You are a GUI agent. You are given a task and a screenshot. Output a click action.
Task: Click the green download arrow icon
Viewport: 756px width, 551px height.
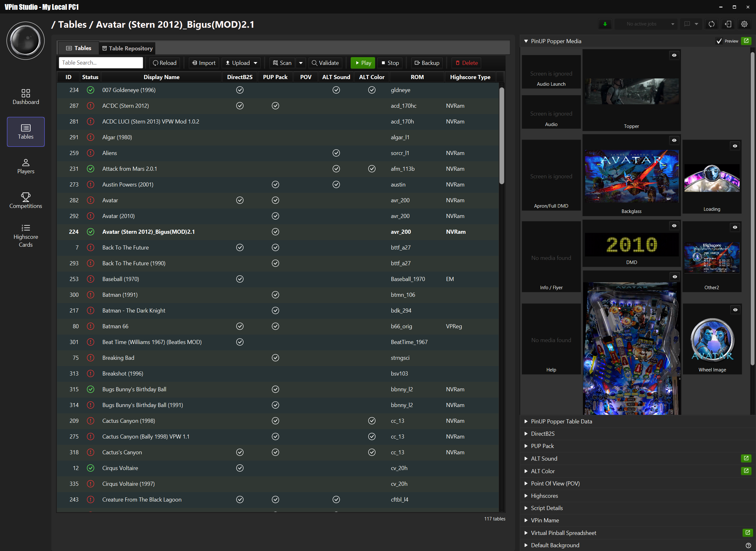(x=605, y=24)
